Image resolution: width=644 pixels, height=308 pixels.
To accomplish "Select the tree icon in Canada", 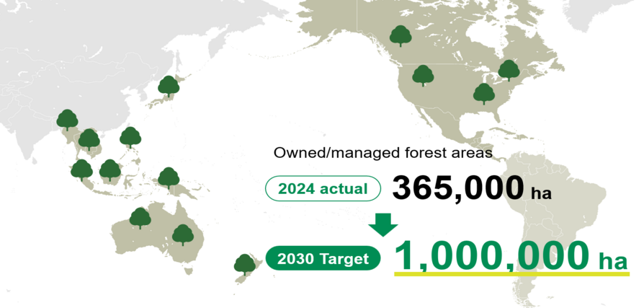I will 399,35.
